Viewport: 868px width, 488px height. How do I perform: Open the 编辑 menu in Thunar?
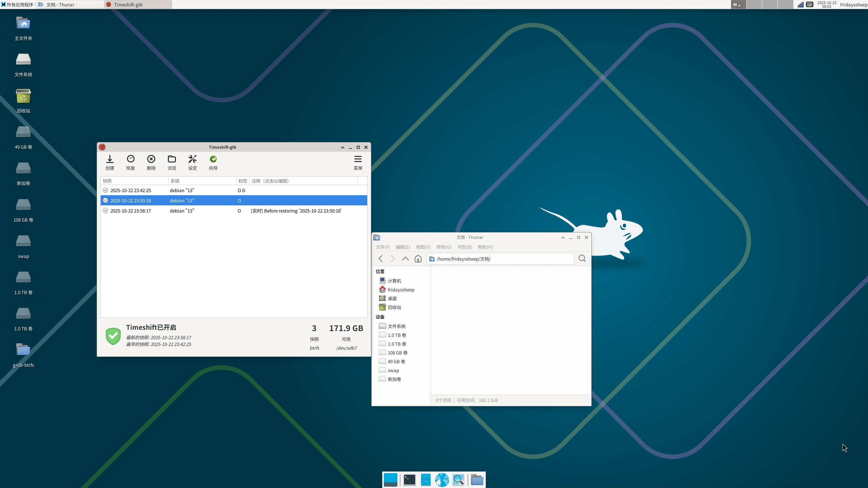click(402, 247)
